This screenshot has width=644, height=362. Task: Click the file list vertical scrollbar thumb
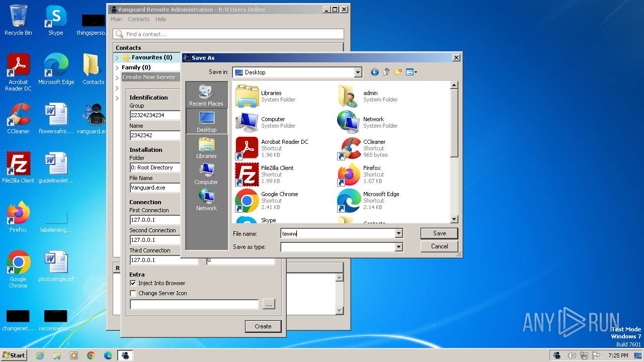(454, 124)
